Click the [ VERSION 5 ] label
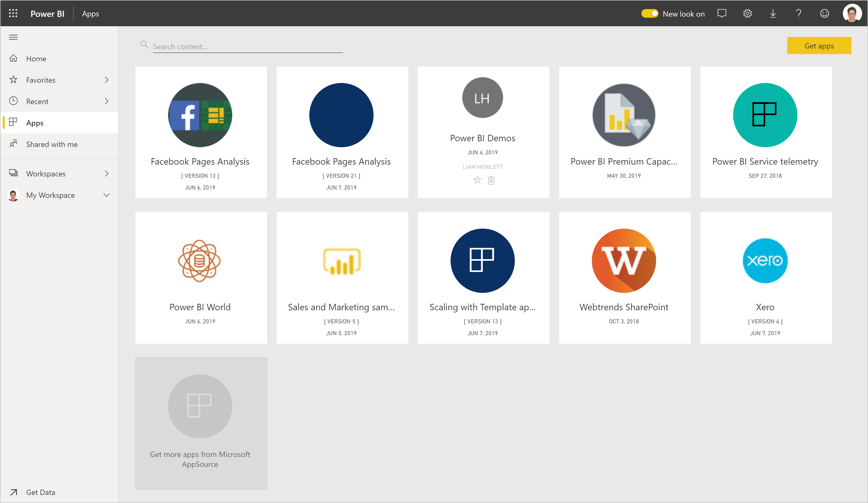 point(341,322)
